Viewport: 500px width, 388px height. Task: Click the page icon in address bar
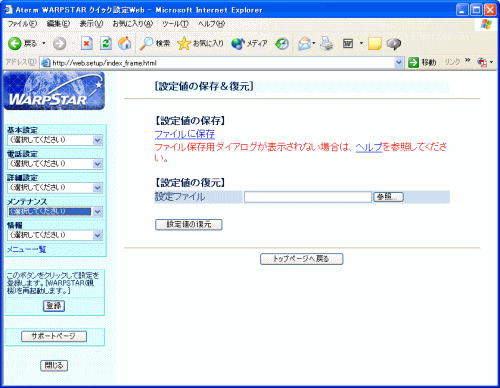(x=46, y=63)
